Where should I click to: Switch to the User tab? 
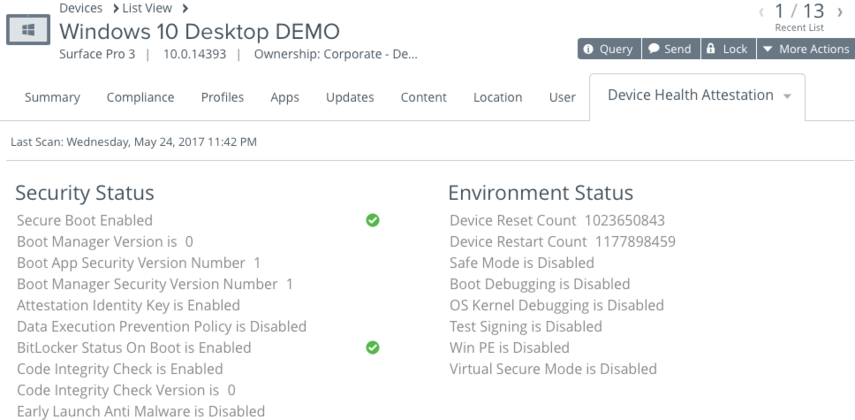(x=561, y=97)
